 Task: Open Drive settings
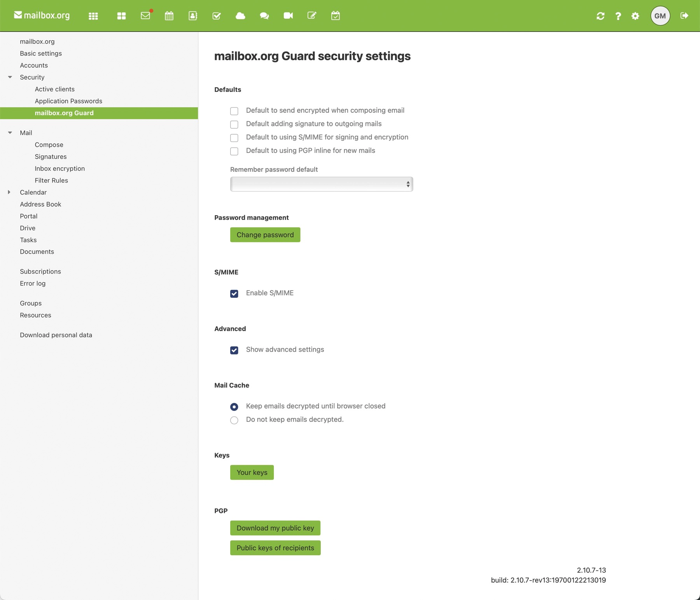tap(28, 228)
